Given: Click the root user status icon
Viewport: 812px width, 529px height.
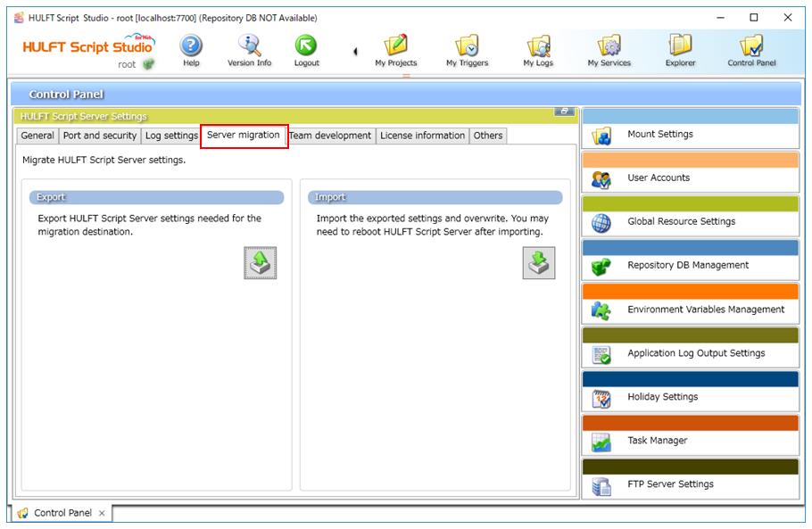Looking at the screenshot, I should (149, 64).
